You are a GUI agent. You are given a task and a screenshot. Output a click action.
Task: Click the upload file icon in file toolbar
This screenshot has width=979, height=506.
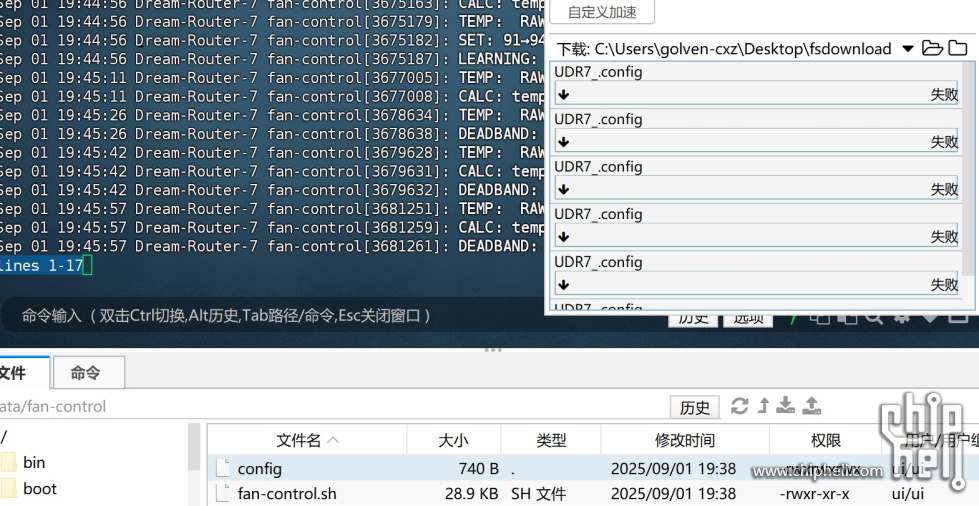pos(810,406)
